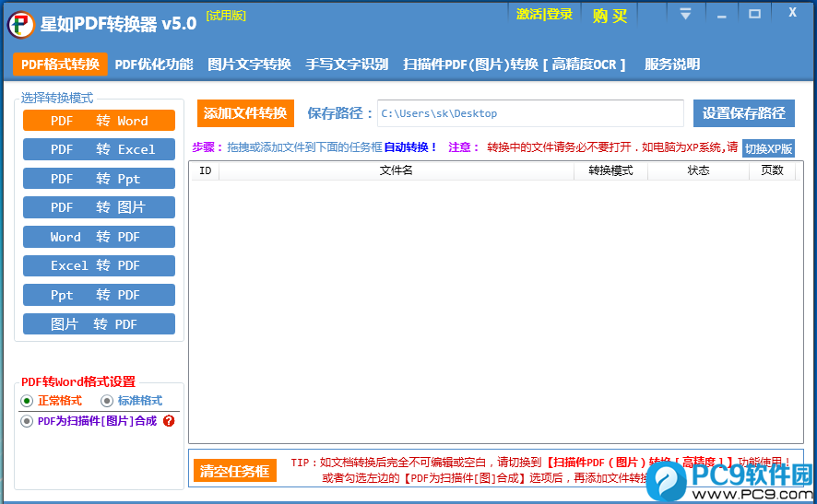Choose the PDF 转 Word mode
The image size is (817, 504).
(99, 121)
